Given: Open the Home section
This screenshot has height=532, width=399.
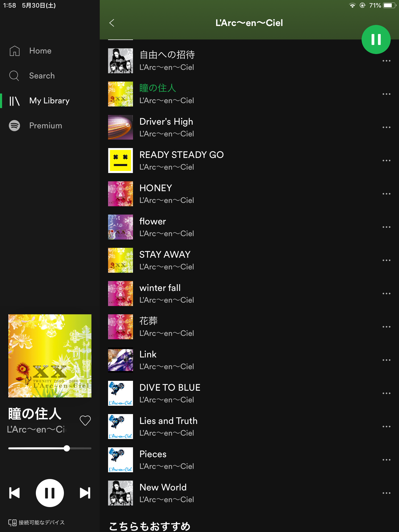Looking at the screenshot, I should tap(50, 51).
